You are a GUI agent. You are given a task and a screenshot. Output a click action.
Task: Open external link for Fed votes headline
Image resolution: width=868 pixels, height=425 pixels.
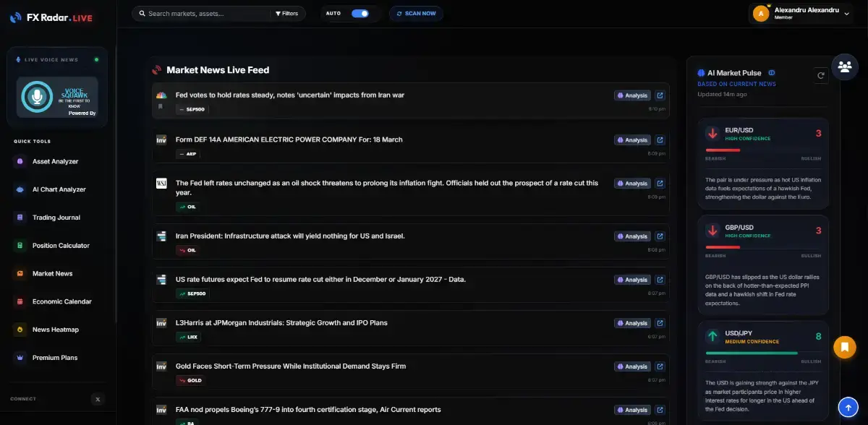tap(660, 95)
